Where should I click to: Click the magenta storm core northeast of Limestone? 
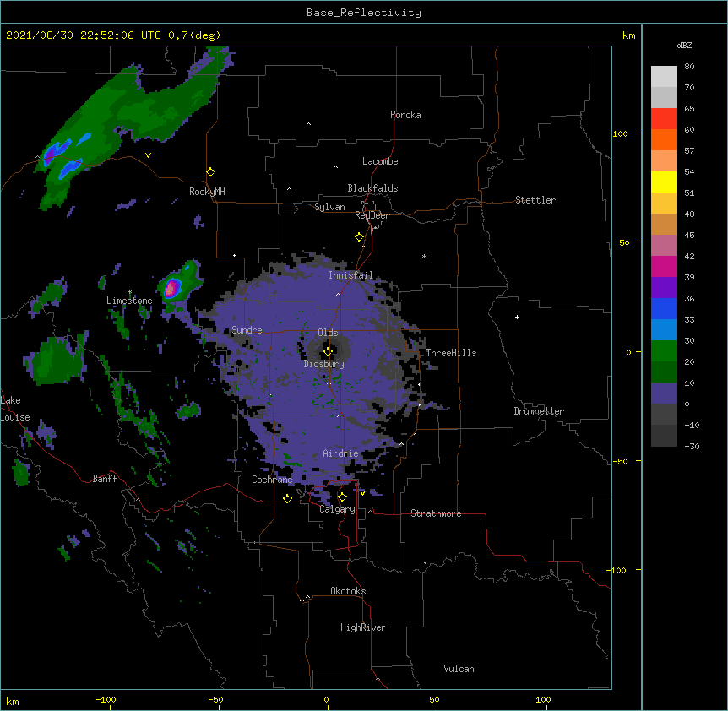pos(171,288)
